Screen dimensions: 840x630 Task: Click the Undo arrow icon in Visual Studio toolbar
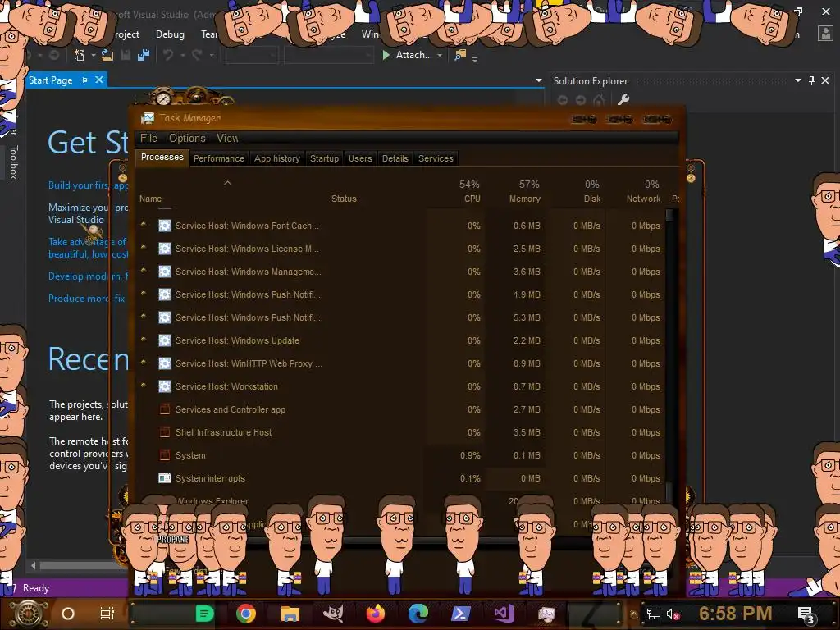[x=168, y=55]
